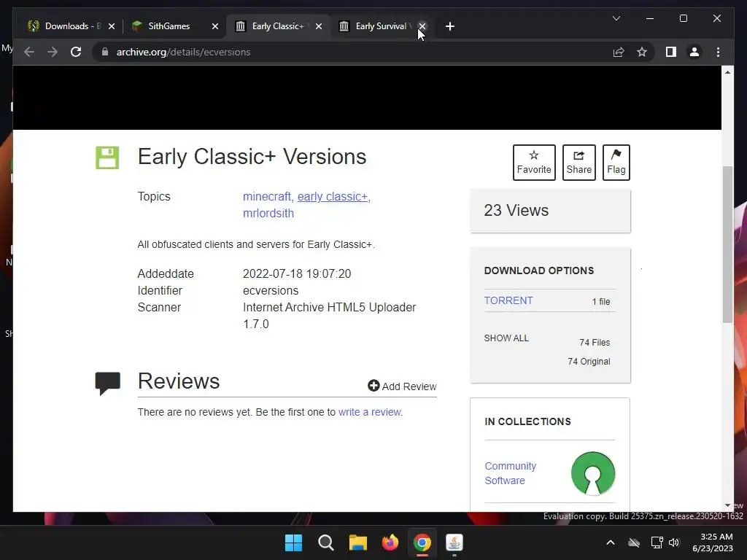The height and width of the screenshot is (560, 747).
Task: Click the 23 Views box
Action: pos(550,211)
